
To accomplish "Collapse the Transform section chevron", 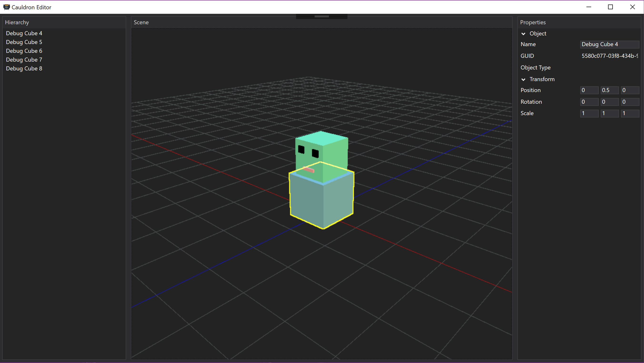I will [x=523, y=79].
